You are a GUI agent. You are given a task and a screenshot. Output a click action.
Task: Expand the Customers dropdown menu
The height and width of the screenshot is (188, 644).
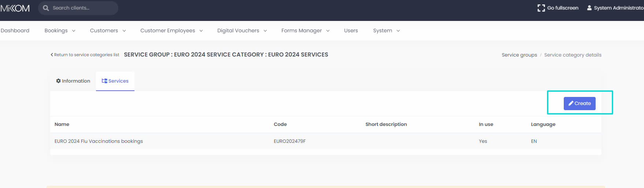[108, 30]
